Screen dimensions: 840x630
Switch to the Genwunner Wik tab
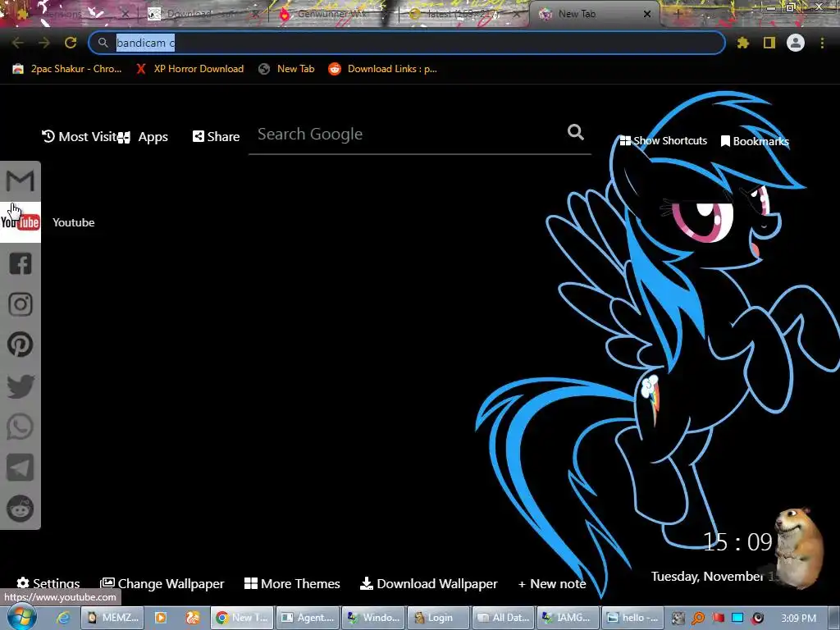(x=332, y=14)
